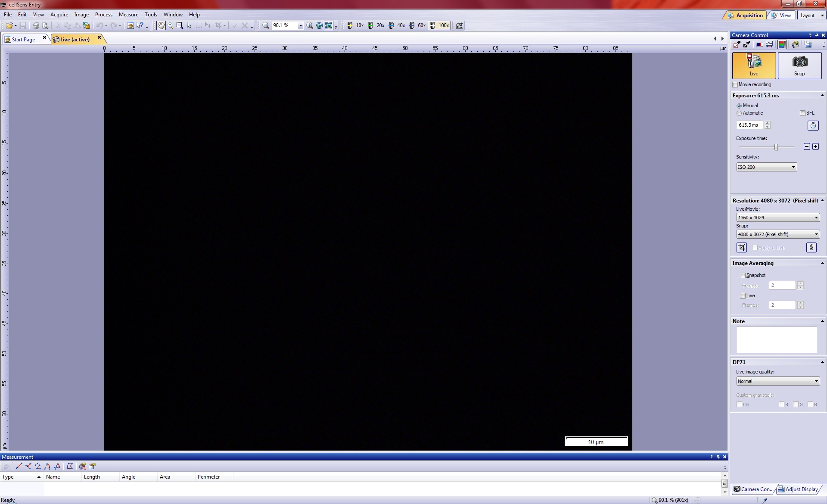Check the B grayscale channel box
Screen dimensions: 827x504
coord(810,404)
